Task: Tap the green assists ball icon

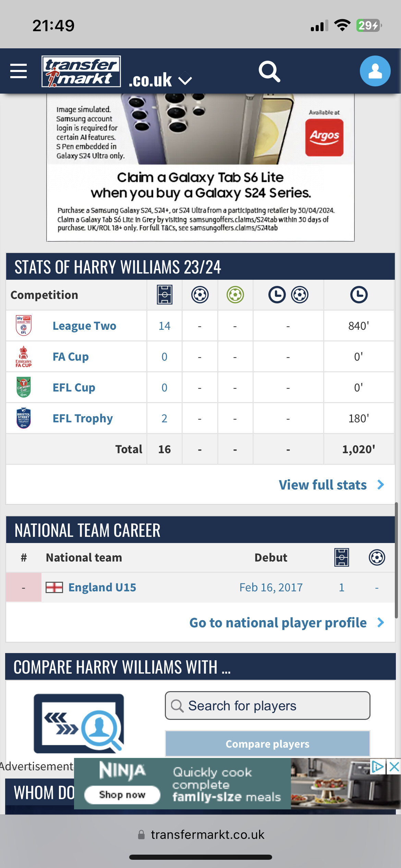Action: [x=235, y=295]
